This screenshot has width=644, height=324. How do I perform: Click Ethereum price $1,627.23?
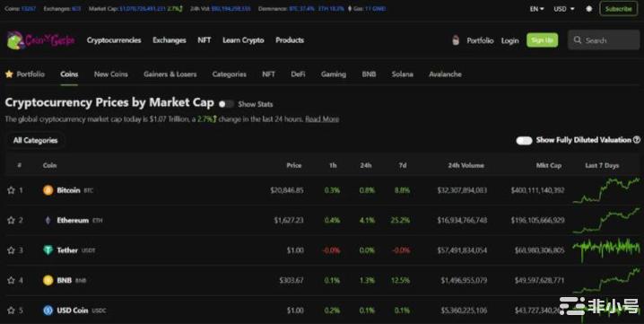pos(289,221)
